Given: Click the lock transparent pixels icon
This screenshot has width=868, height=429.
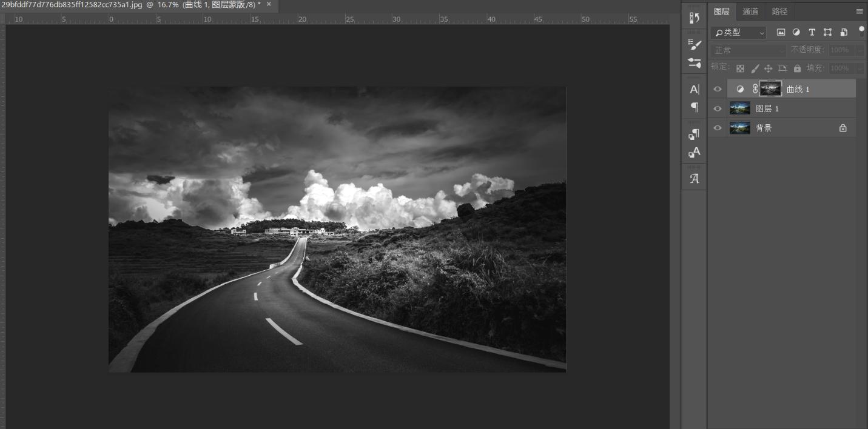Looking at the screenshot, I should click(x=741, y=68).
